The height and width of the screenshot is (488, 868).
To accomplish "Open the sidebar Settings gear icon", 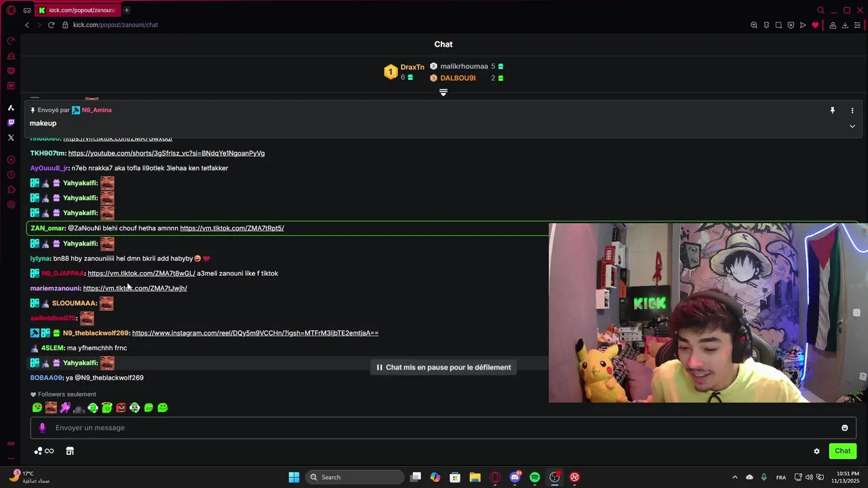I will [x=11, y=205].
